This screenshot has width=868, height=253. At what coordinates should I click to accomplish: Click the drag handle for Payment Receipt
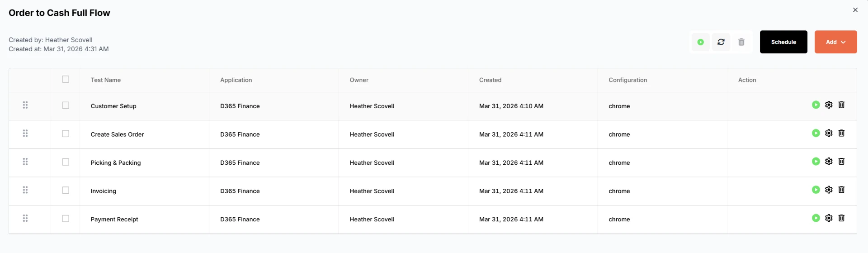coord(25,218)
